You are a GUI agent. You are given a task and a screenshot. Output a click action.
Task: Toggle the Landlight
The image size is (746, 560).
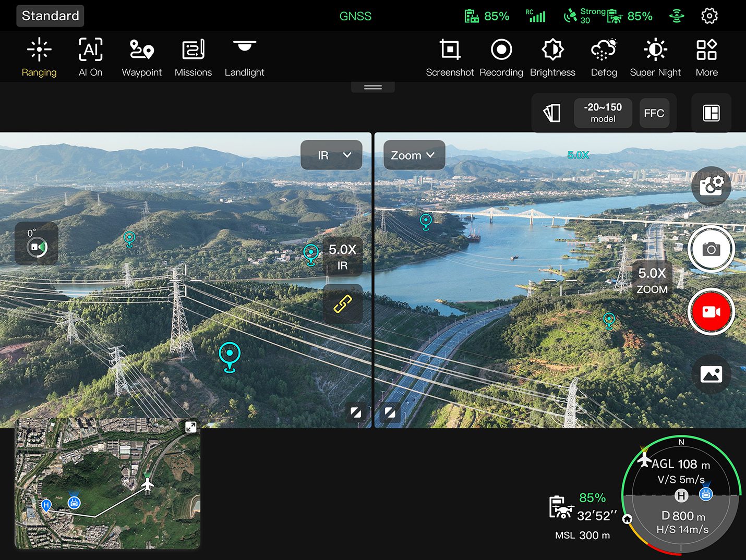(244, 57)
